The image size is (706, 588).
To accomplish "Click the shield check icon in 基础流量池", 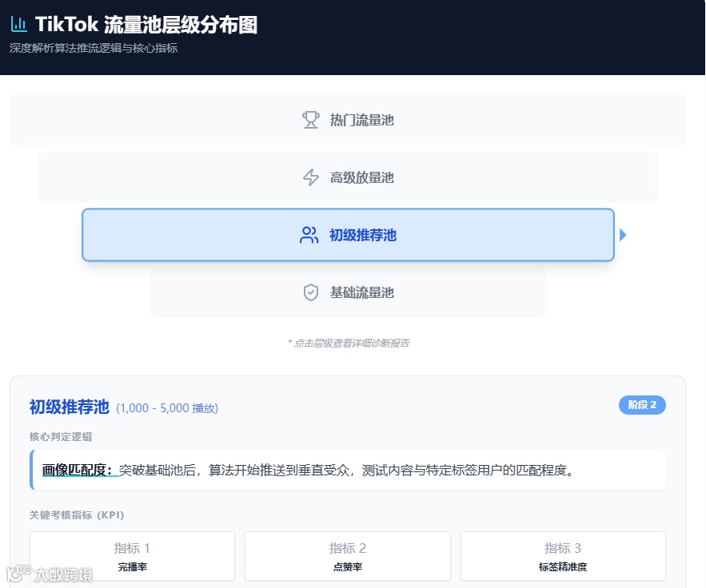I will tap(311, 292).
